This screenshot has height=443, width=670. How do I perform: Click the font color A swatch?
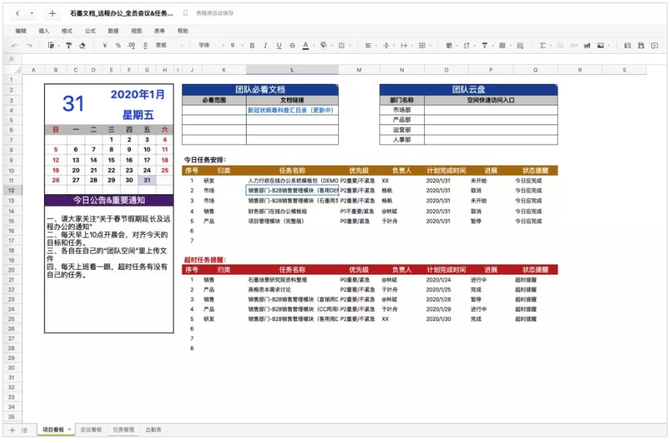[x=308, y=45]
